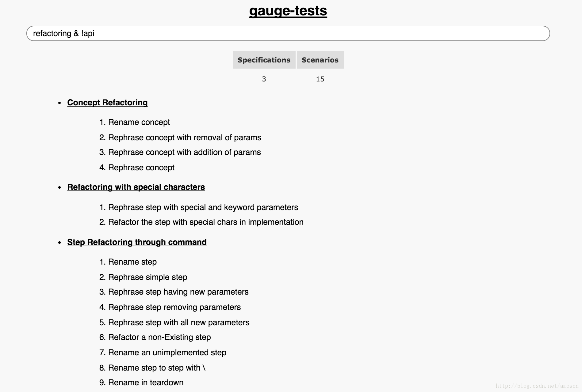Select the "Rephrase simple step" scenario
582x392 pixels.
[147, 277]
